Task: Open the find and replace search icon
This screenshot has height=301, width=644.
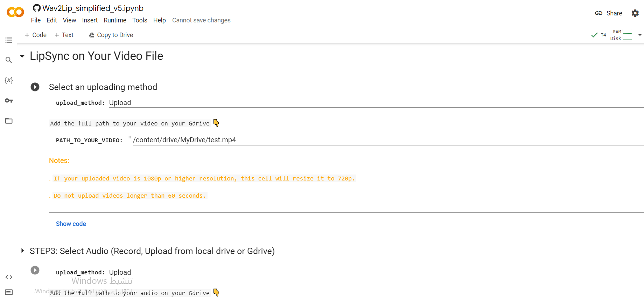Action: [x=9, y=60]
